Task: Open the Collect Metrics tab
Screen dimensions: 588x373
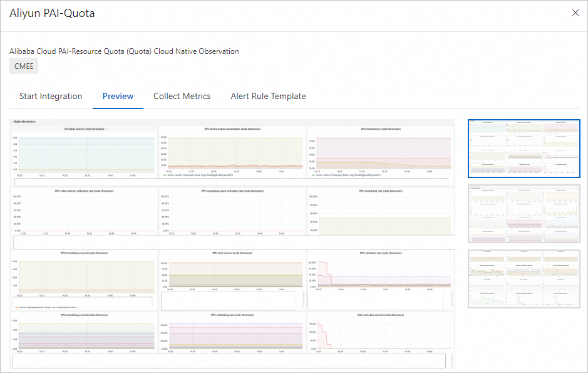Action: click(182, 96)
